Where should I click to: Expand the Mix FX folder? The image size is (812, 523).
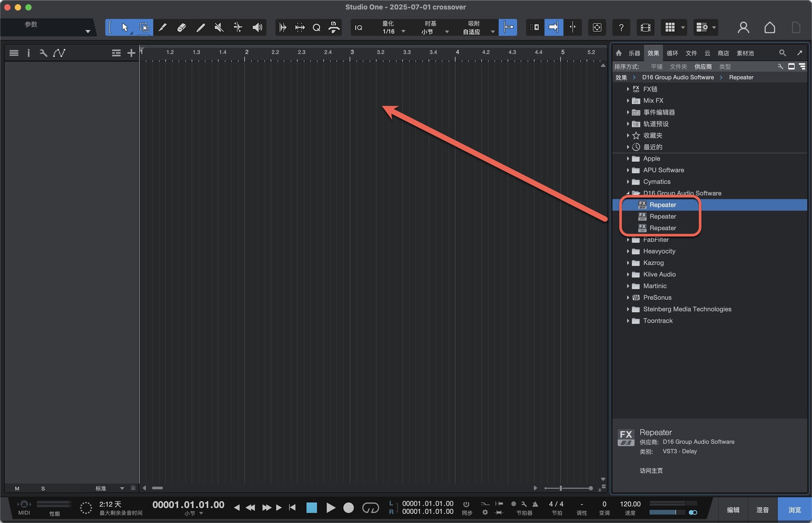click(x=628, y=101)
